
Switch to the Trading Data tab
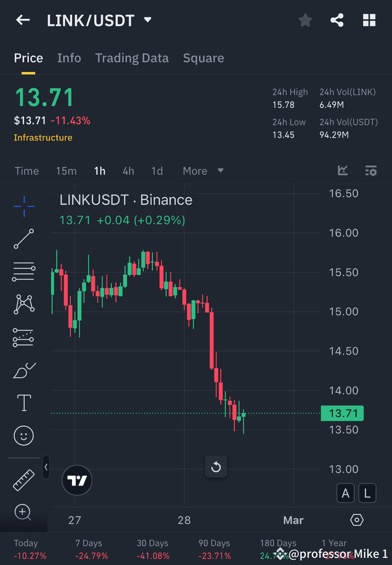[x=132, y=58]
